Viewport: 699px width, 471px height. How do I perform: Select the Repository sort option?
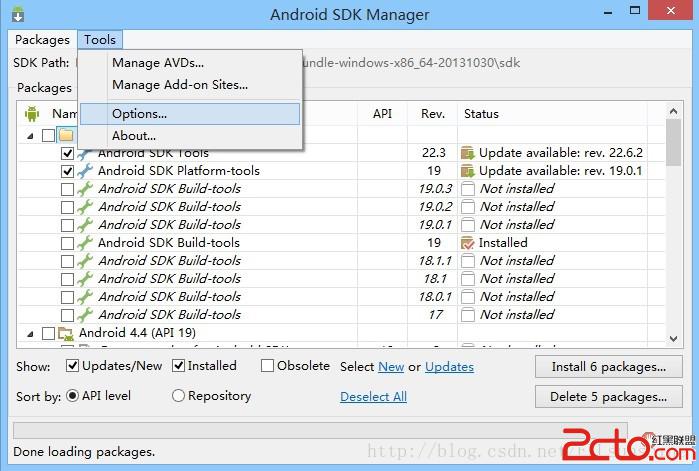[178, 396]
